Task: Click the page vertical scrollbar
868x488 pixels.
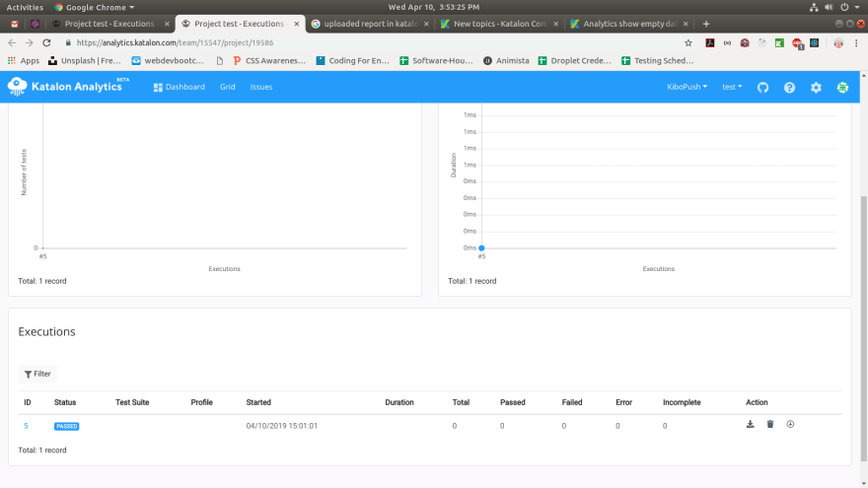Action: click(x=864, y=328)
